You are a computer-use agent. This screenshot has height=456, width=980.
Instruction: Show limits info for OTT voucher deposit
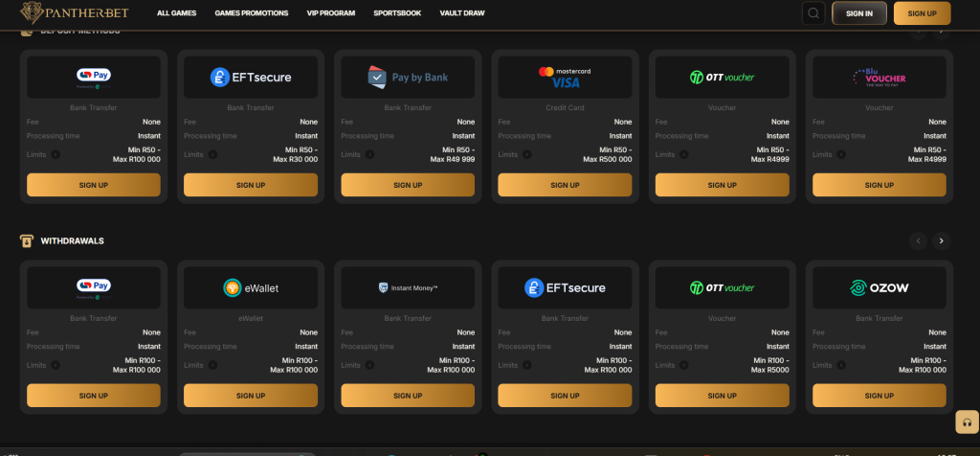pos(684,154)
